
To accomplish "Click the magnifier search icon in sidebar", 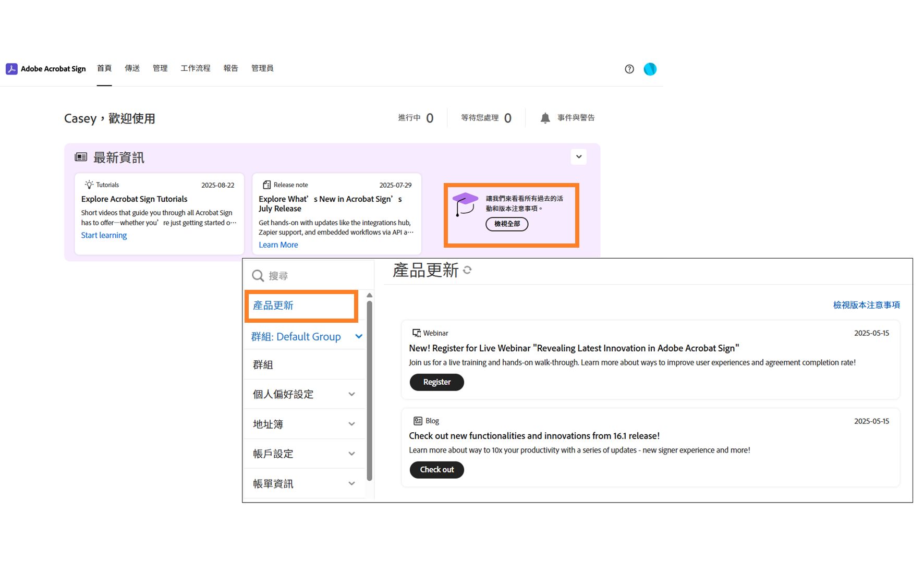I will click(x=258, y=275).
